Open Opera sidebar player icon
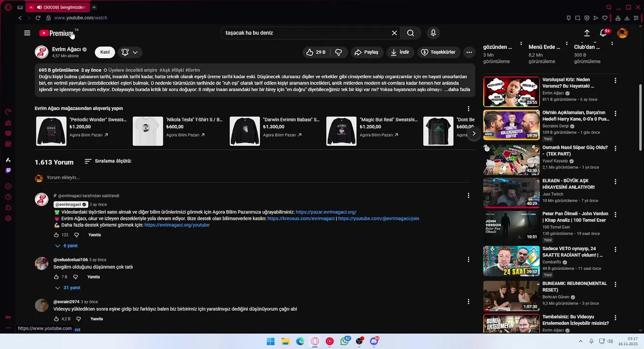This screenshot has width=644, height=349. 8,187
